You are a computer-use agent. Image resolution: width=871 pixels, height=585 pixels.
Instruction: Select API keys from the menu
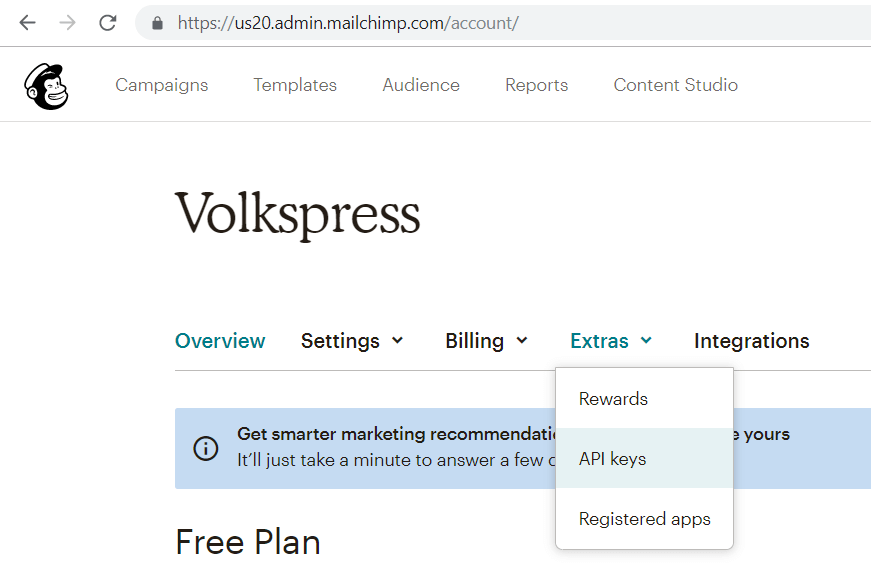[x=612, y=458]
